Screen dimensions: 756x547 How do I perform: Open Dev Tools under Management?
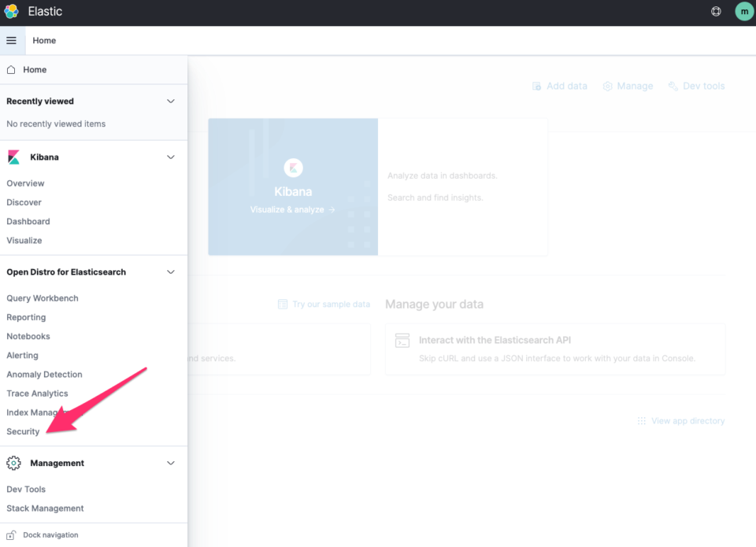pyautogui.click(x=26, y=490)
